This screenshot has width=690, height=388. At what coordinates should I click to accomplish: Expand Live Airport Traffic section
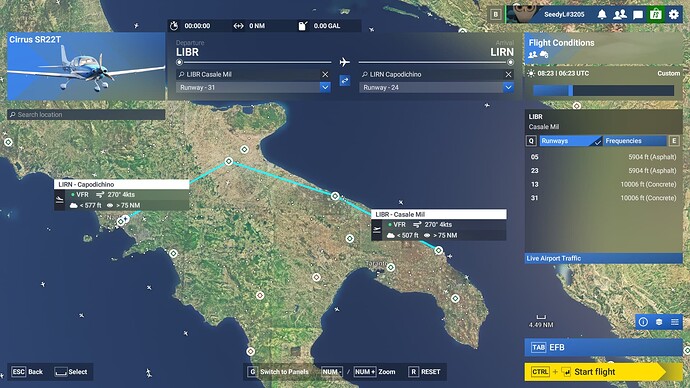coord(603,258)
